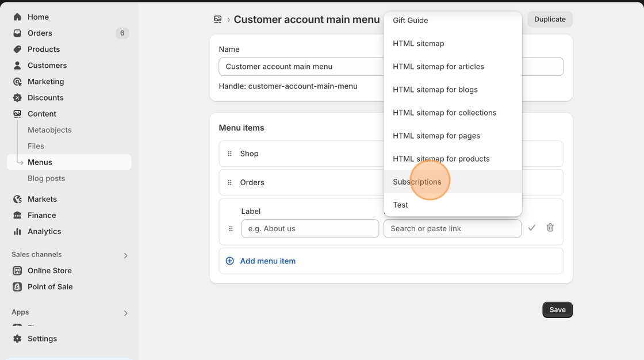The width and height of the screenshot is (644, 360).
Task: Click the Duplicate button
Action: click(549, 19)
